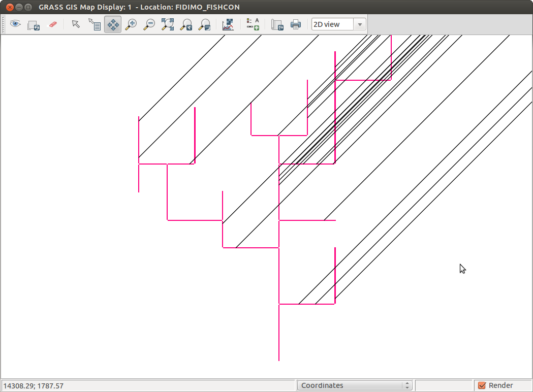
Task: Re-render the map with the refresh icon
Action: [x=34, y=25]
